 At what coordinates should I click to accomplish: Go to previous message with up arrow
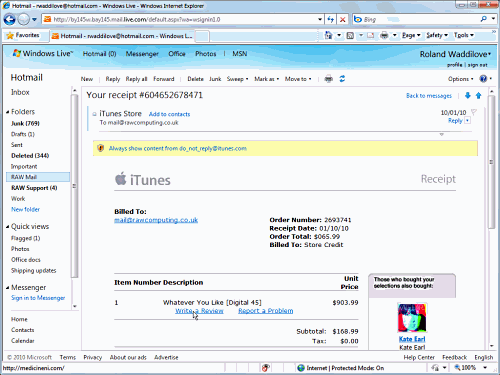[479, 96]
